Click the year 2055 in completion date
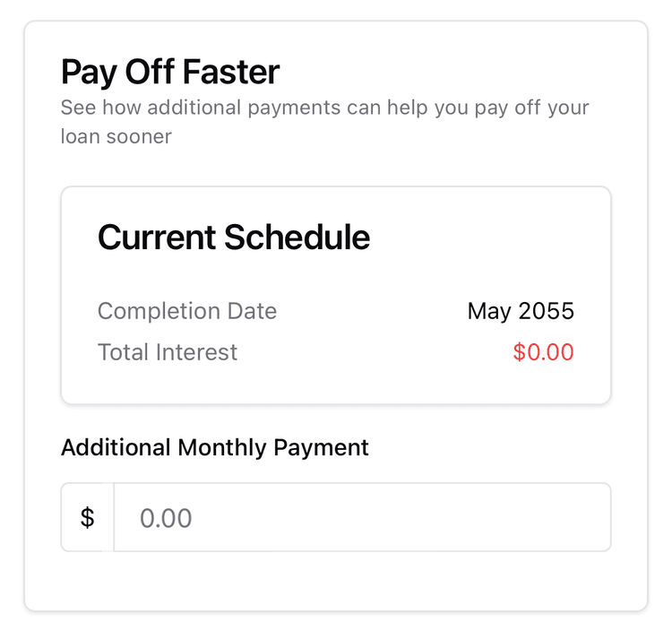The height and width of the screenshot is (631, 672). tap(546, 311)
